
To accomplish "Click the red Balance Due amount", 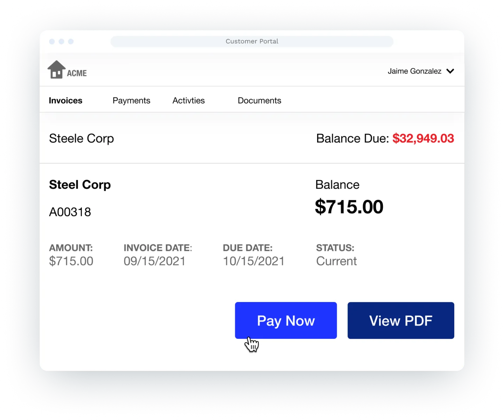I will tap(423, 138).
